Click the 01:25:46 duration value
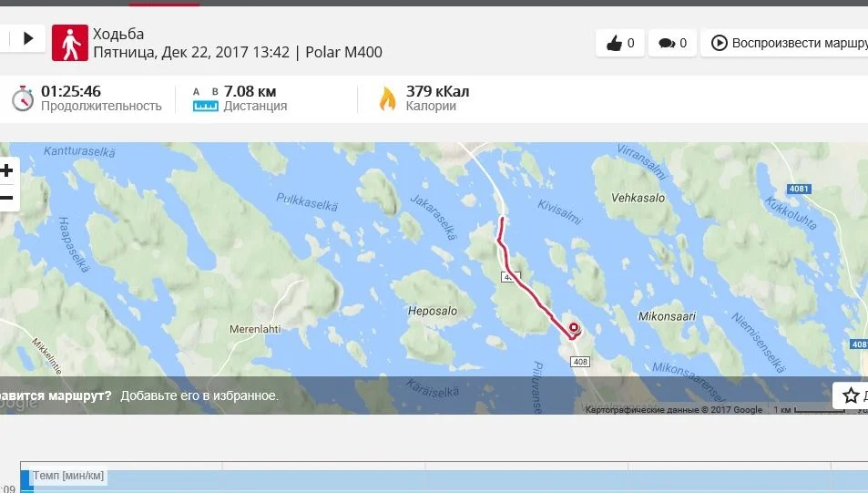Image resolution: width=868 pixels, height=493 pixels. click(x=71, y=91)
